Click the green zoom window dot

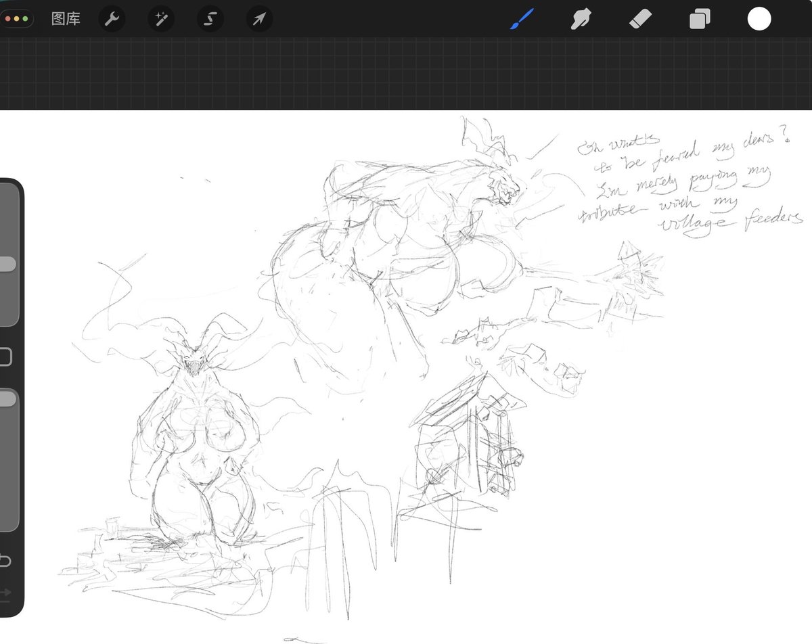click(x=25, y=19)
